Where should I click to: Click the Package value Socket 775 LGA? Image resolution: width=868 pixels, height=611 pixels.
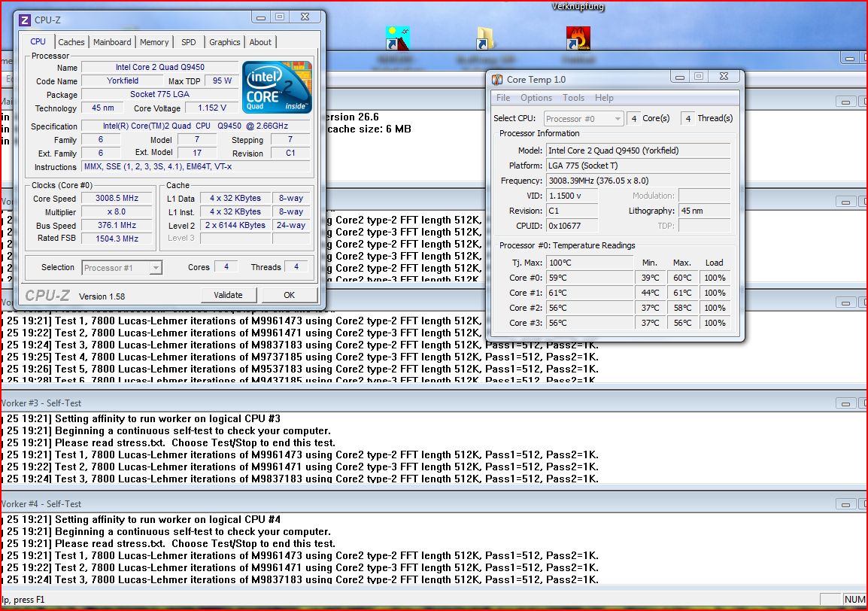[160, 94]
